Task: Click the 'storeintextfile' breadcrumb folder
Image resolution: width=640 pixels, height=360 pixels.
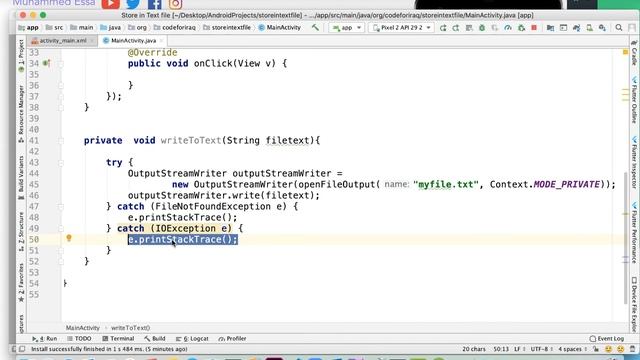Action: 227,27
